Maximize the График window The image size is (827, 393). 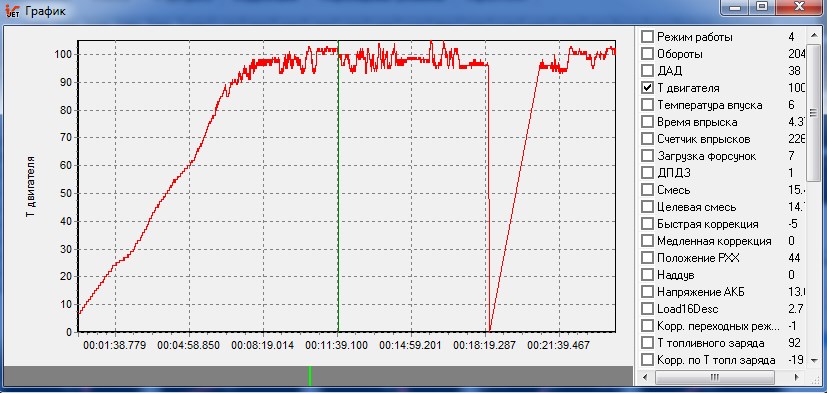[761, 7]
